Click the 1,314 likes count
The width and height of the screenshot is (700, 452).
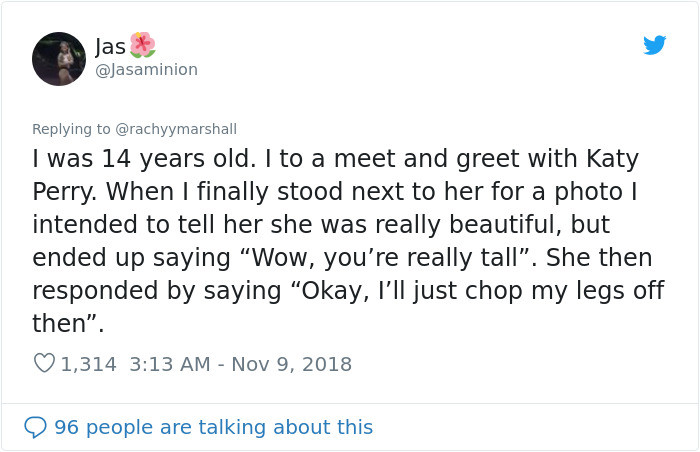[x=89, y=364]
